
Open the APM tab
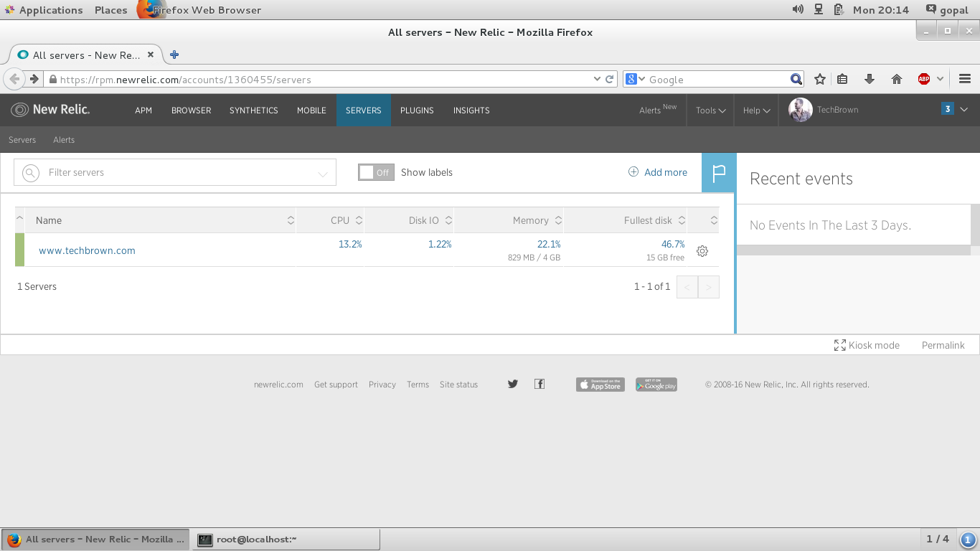[143, 110]
